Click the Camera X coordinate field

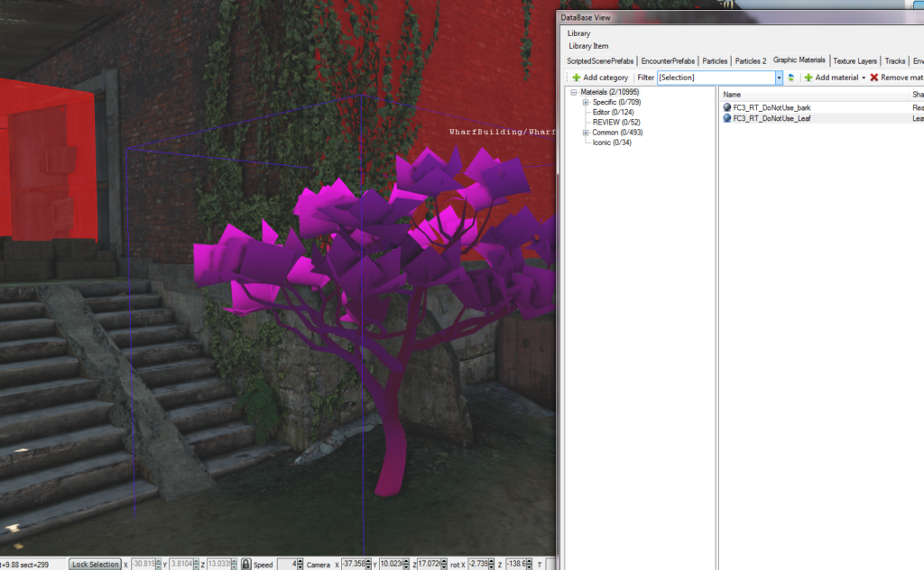coord(352,564)
